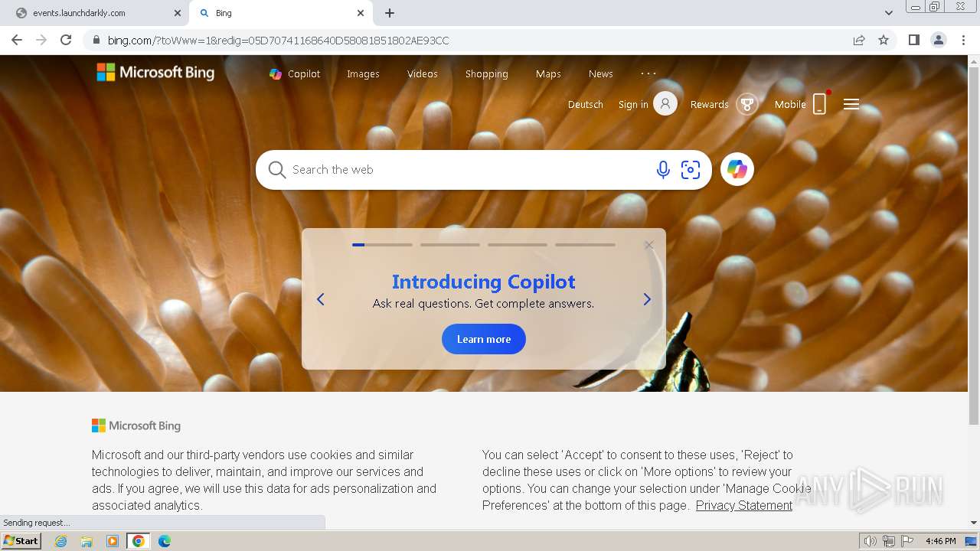Click the Learn more button
980x551 pixels.
click(484, 339)
